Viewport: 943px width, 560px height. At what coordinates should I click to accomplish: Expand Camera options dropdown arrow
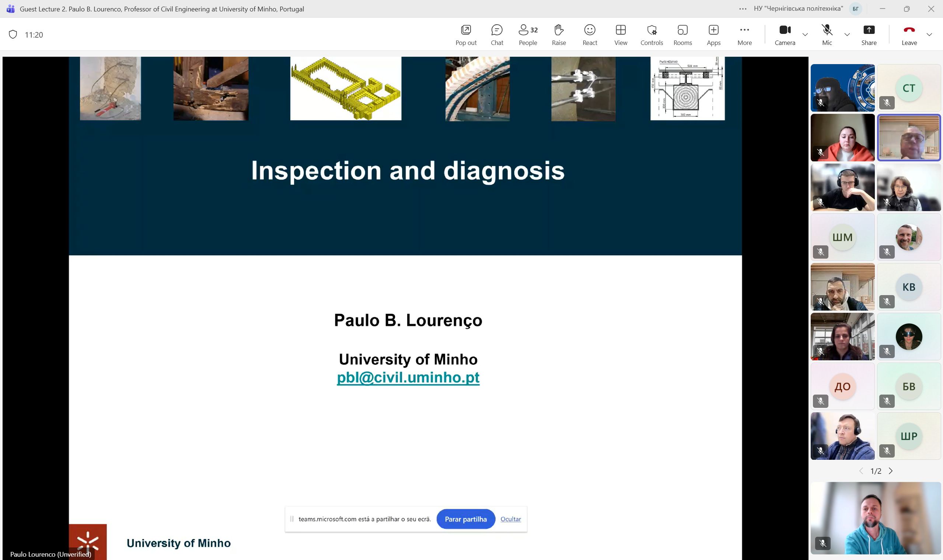click(805, 35)
